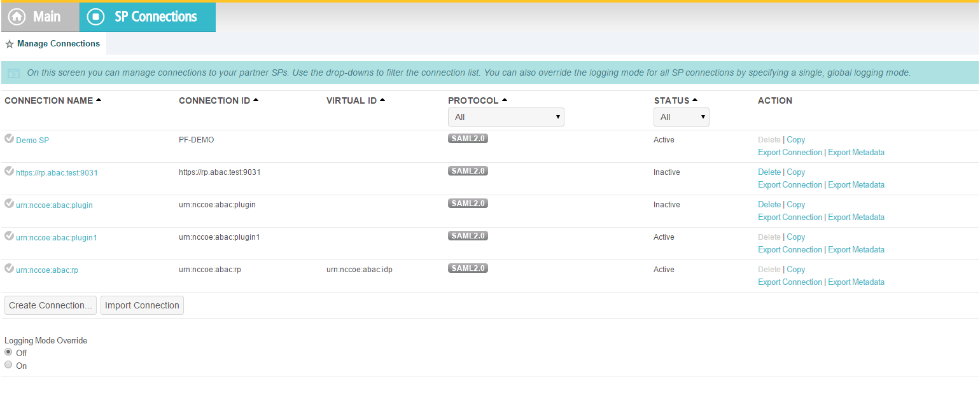Click the Import Connection button
The height and width of the screenshot is (400, 980).
coord(142,305)
